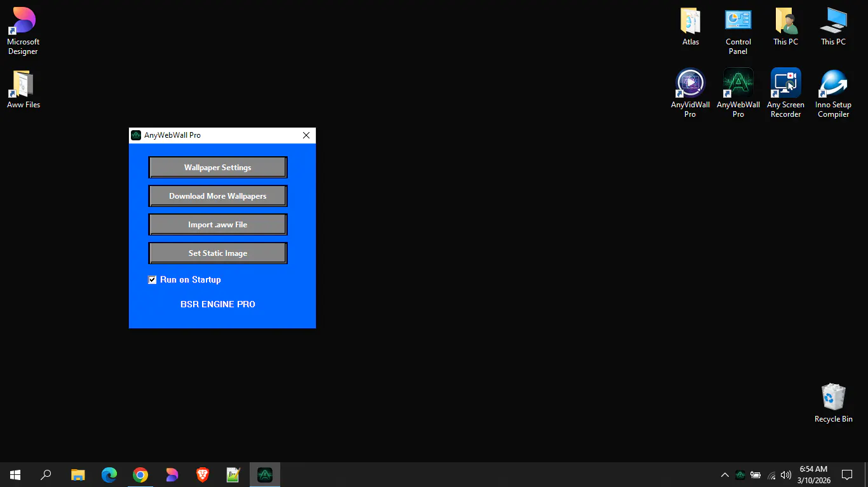The height and width of the screenshot is (487, 868).
Task: Select the Recycle Bin on the desktop
Action: 834,403
